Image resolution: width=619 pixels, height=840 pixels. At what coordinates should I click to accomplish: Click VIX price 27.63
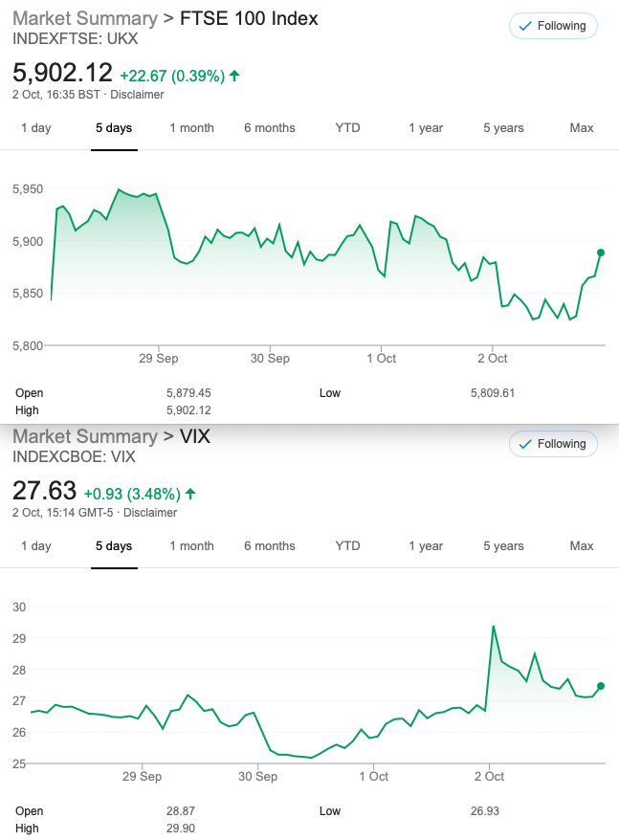click(44, 490)
